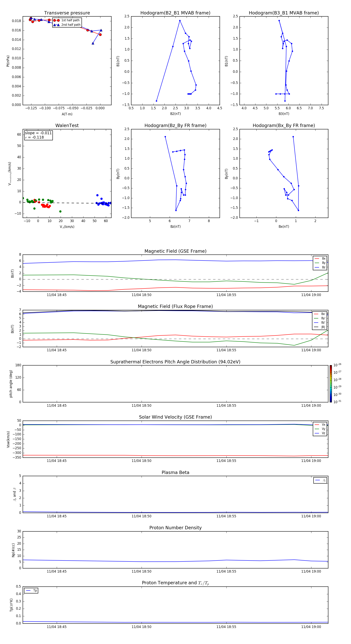Click the 'Vy' legend entry

coord(320,429)
